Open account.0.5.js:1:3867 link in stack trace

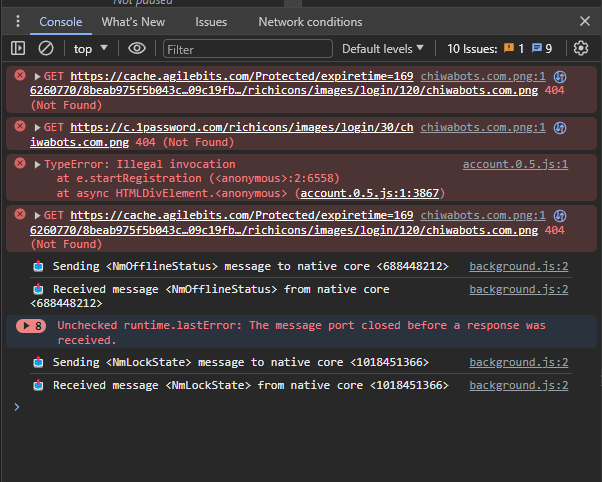[371, 193]
